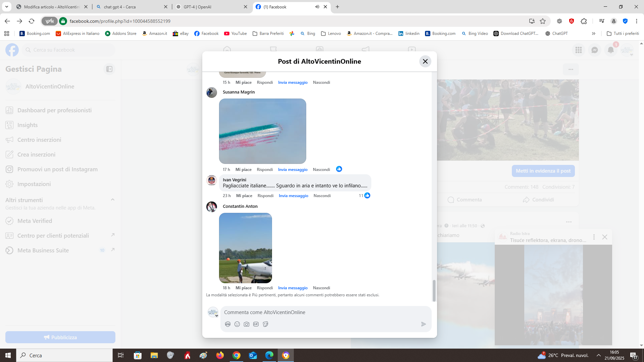Viewport: 644px width, 362px height.
Task: Open browser extensions puzzle icon
Action: point(584,21)
